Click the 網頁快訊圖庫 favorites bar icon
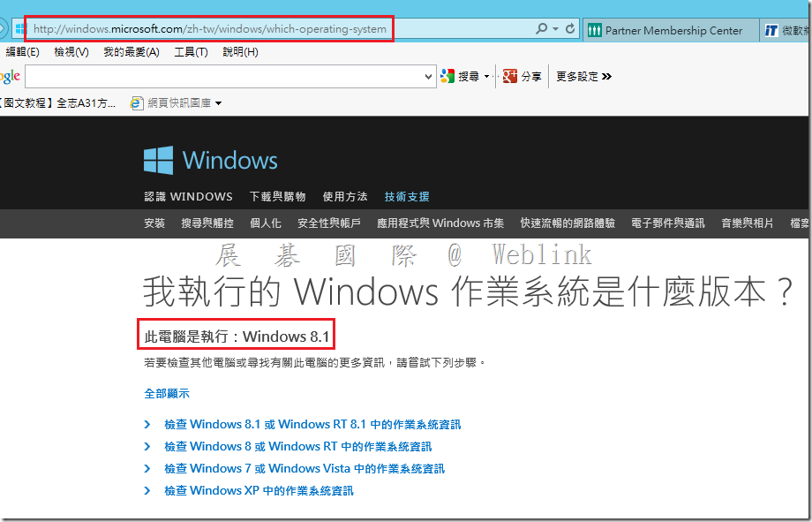The height and width of the screenshot is (522, 812). click(137, 103)
